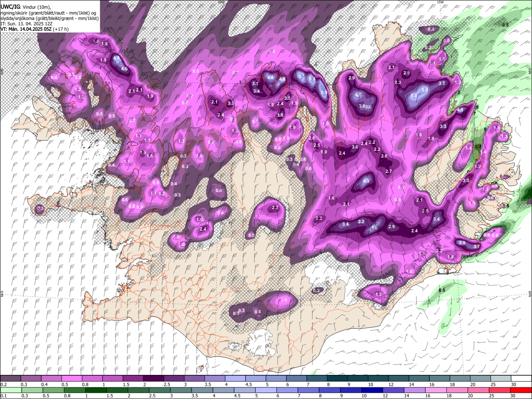Click the dark plum 0.2 swatch in upper legend row
Screen dimensions: 532x399
pyautogui.click(x=10, y=379)
